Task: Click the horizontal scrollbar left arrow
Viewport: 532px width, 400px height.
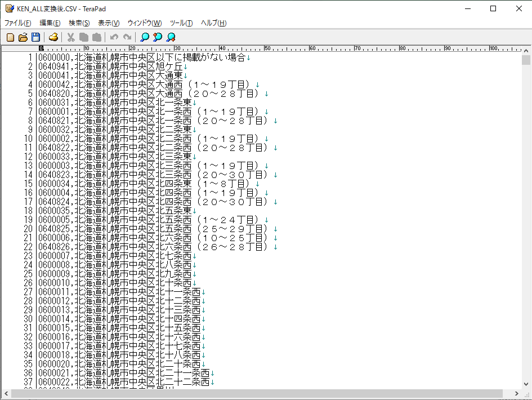Action: (x=6, y=394)
